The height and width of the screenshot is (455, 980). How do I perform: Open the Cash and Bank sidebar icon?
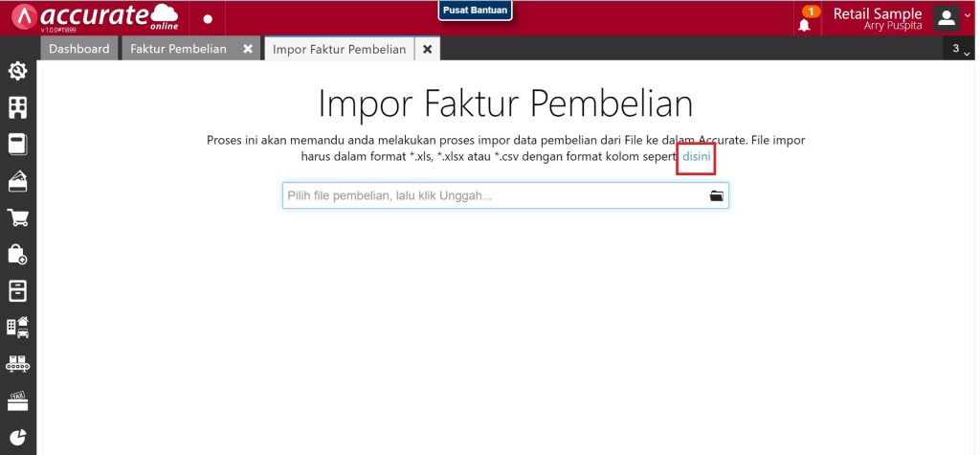pyautogui.click(x=17, y=181)
